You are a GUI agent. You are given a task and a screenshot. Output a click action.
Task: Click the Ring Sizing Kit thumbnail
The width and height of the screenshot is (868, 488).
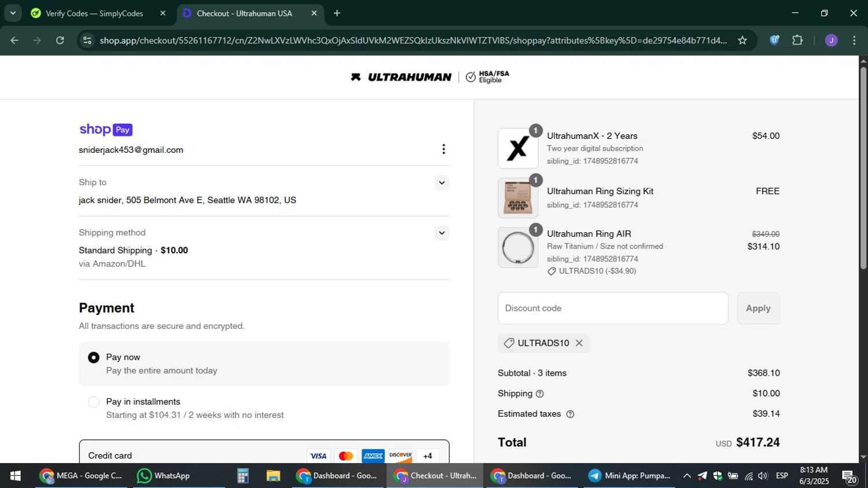pyautogui.click(x=518, y=198)
